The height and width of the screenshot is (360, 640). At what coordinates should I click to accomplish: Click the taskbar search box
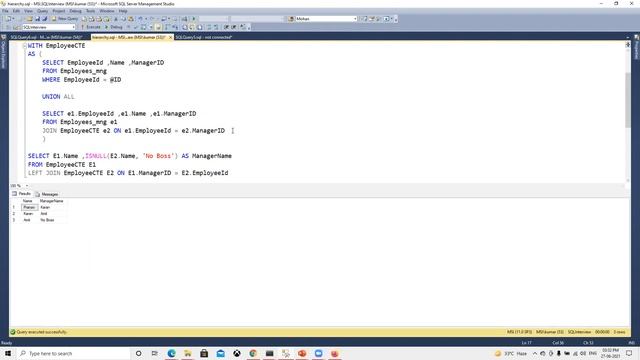coord(73,353)
